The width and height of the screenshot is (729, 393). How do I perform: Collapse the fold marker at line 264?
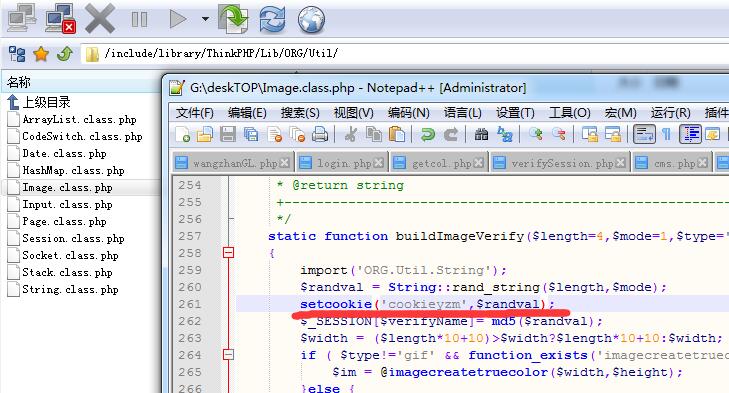(228, 355)
